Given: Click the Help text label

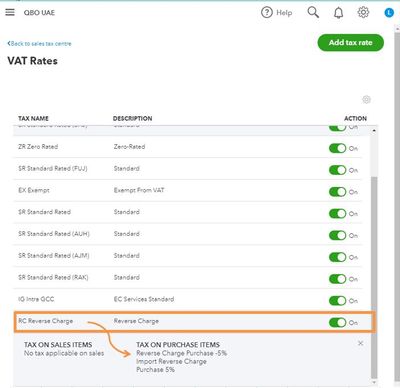Looking at the screenshot, I should coord(284,13).
